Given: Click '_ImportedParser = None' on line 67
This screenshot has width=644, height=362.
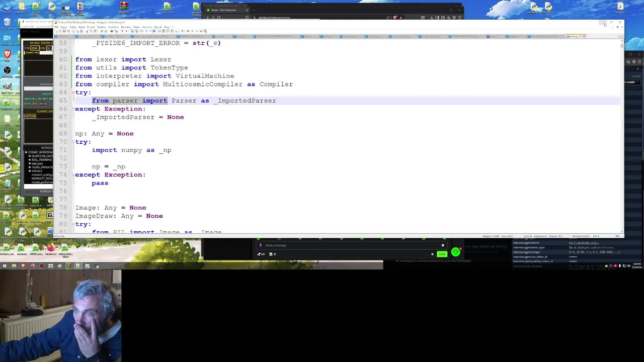Looking at the screenshot, I should [138, 117].
